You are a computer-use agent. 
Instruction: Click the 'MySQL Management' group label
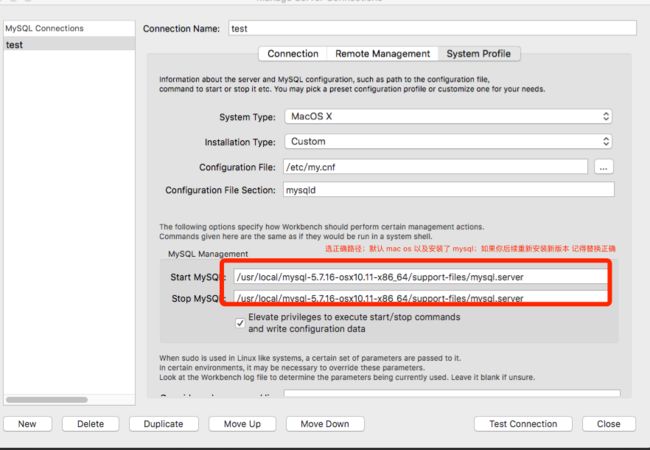pos(208,254)
